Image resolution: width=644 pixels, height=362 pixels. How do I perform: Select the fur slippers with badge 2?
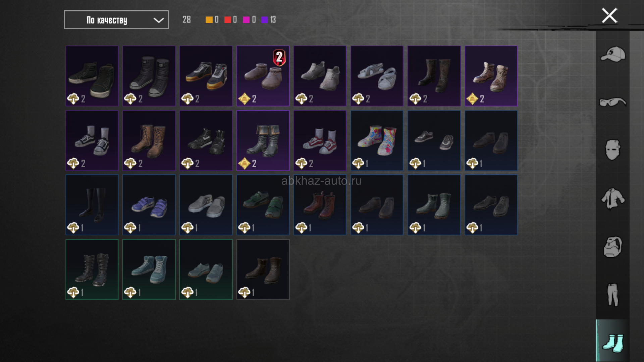[263, 76]
